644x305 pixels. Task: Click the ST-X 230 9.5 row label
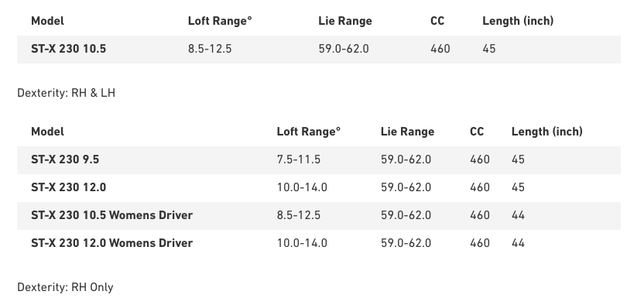(x=65, y=159)
